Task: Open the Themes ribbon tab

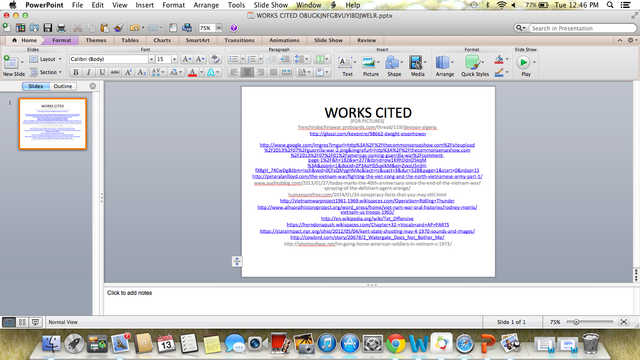Action: click(96, 40)
